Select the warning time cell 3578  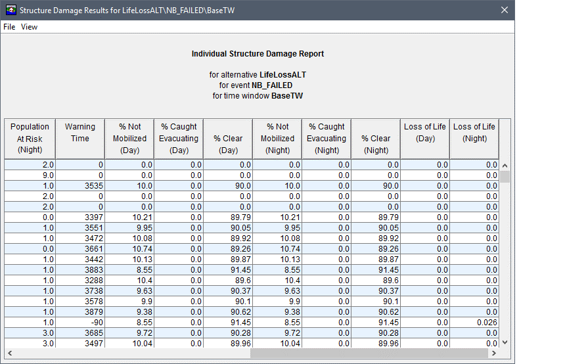pyautogui.click(x=80, y=302)
